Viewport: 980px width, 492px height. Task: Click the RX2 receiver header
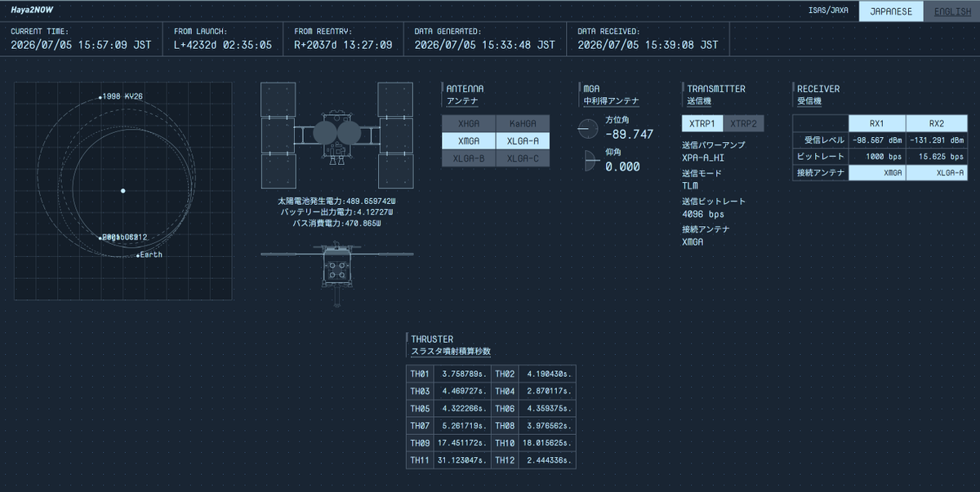point(937,123)
